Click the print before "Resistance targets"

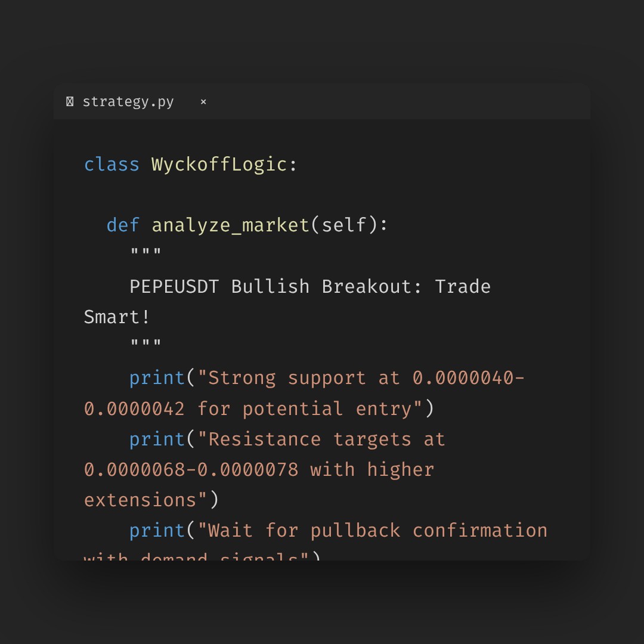[x=157, y=439]
